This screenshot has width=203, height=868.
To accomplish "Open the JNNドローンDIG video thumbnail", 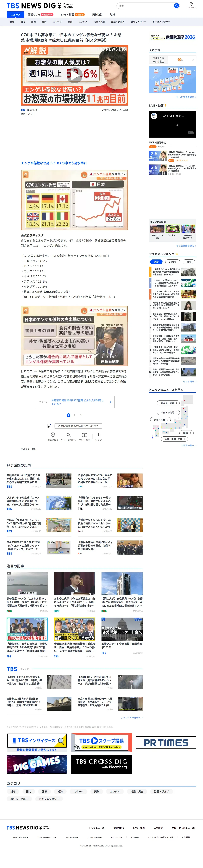I will click(157, 229).
